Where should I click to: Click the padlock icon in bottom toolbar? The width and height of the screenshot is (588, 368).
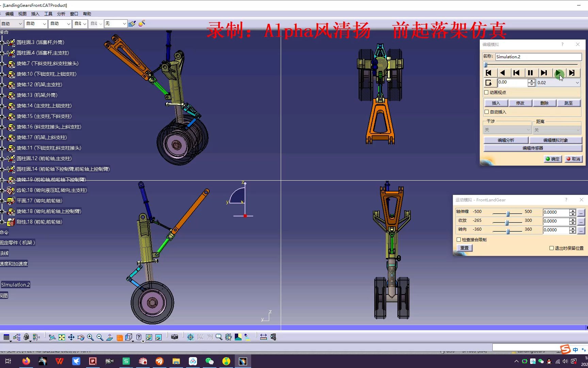tap(27, 337)
